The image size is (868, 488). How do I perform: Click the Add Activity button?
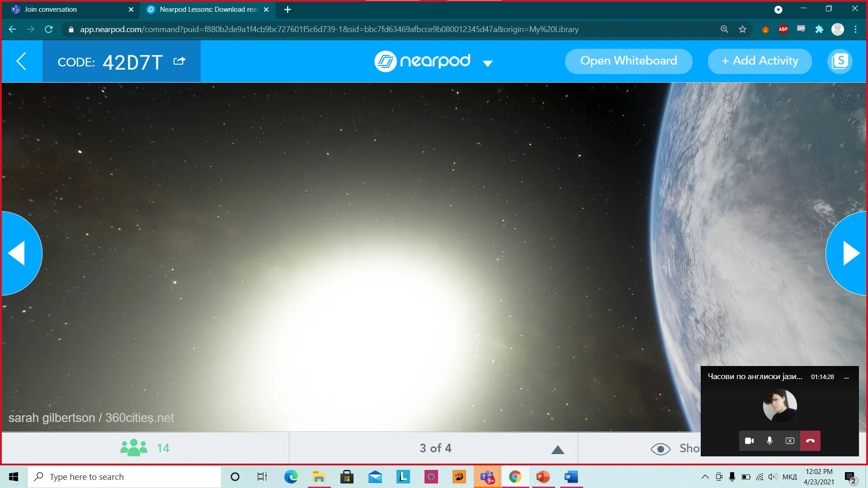(x=759, y=61)
